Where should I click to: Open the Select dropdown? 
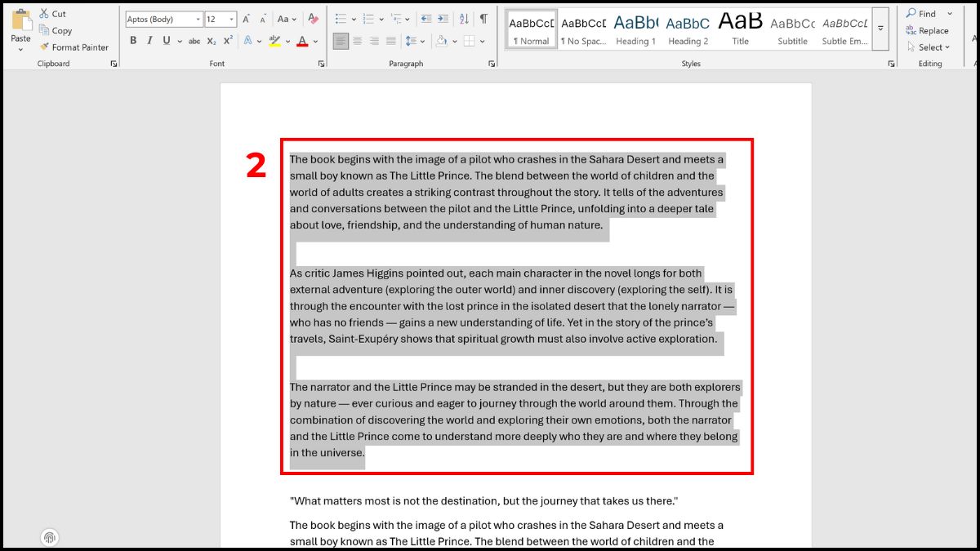click(929, 47)
